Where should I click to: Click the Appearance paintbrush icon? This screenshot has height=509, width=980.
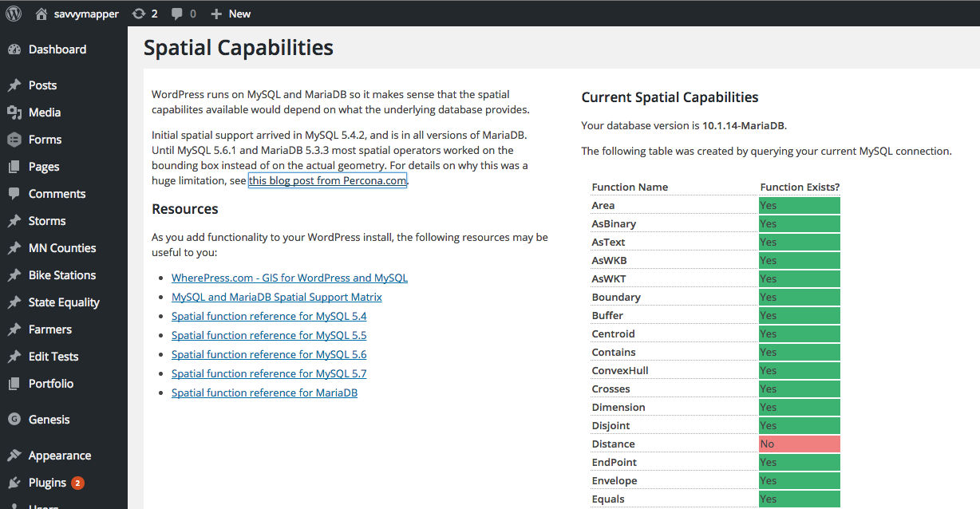pos(14,456)
